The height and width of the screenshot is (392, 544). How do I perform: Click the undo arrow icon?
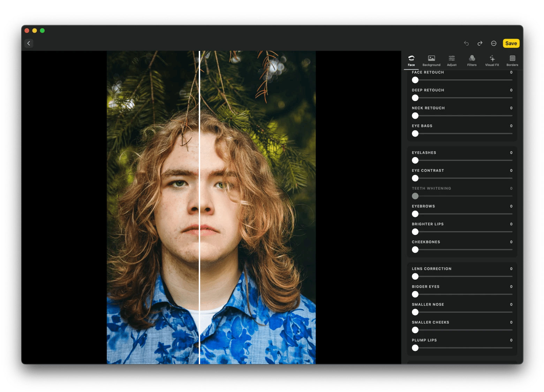(466, 43)
